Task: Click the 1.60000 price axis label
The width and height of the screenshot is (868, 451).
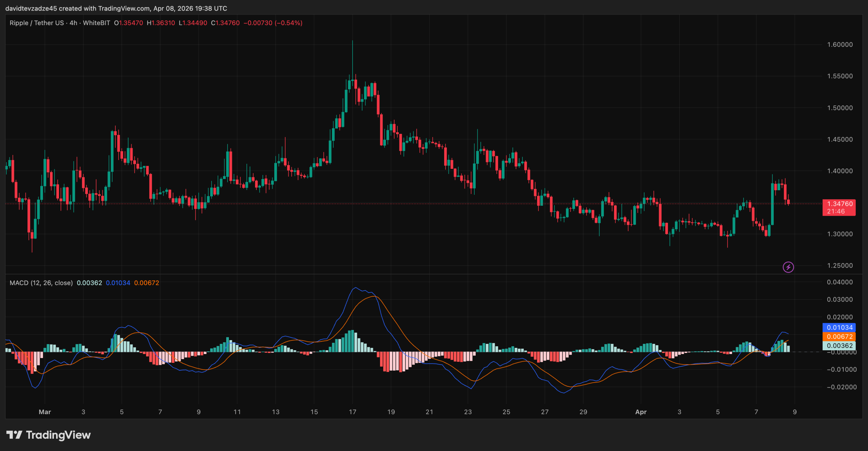Action: tap(840, 45)
